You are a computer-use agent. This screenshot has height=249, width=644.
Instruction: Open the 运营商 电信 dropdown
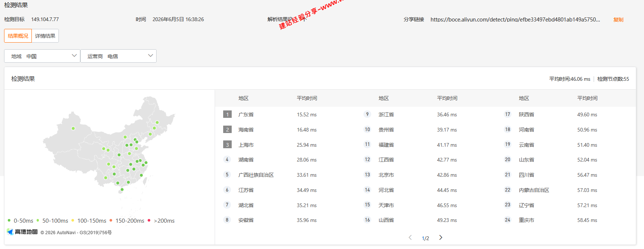click(x=118, y=56)
